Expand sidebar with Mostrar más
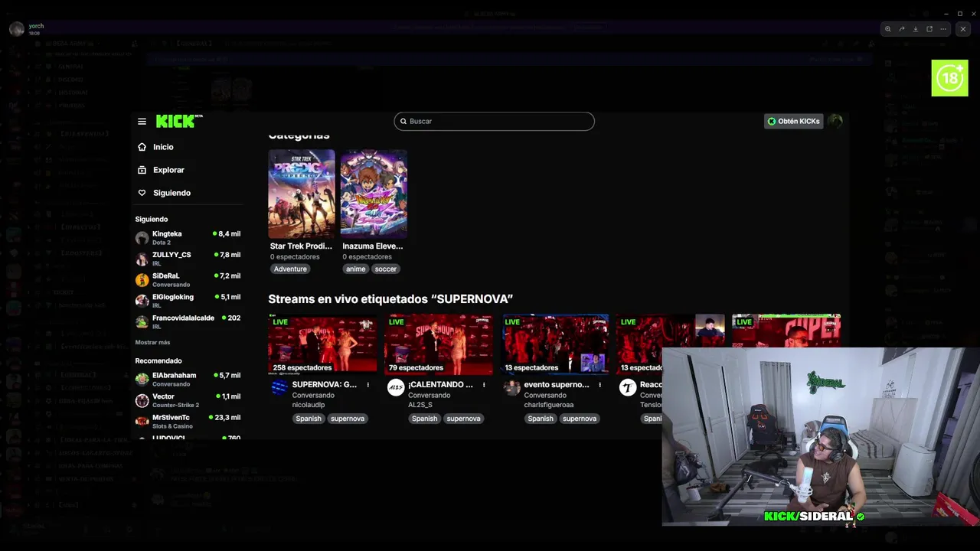This screenshot has height=551, width=980. tap(152, 342)
